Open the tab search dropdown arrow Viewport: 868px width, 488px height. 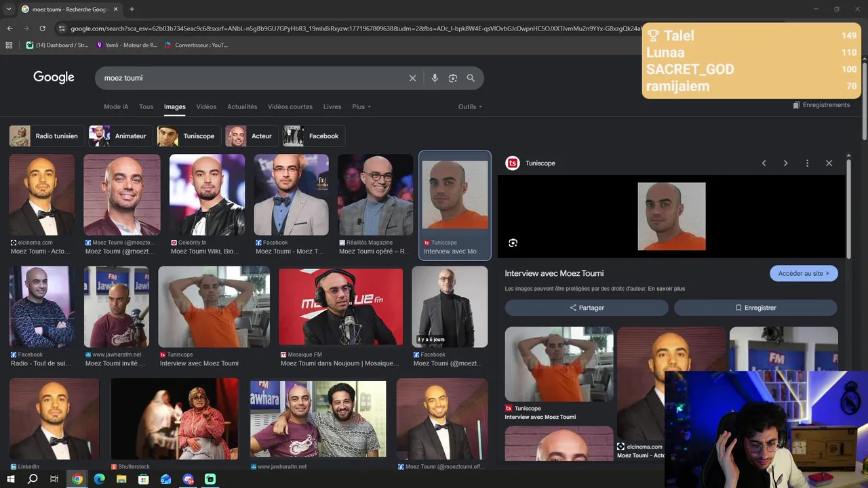pos(9,9)
